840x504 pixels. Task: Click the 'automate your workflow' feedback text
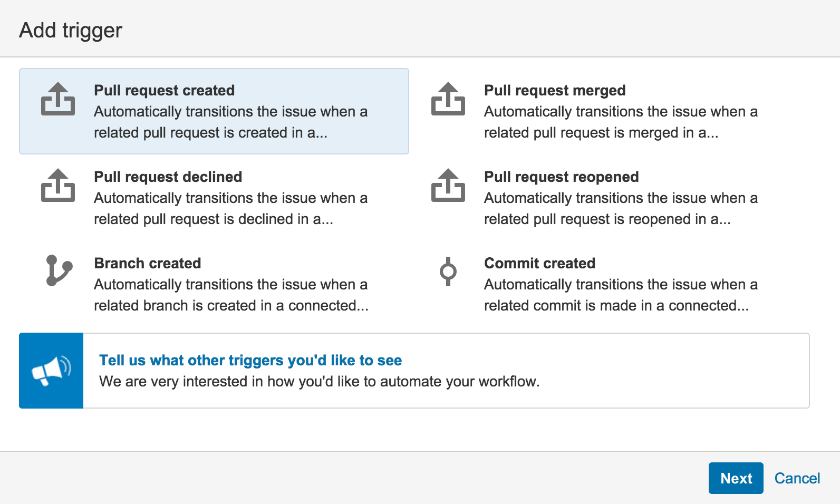click(319, 381)
